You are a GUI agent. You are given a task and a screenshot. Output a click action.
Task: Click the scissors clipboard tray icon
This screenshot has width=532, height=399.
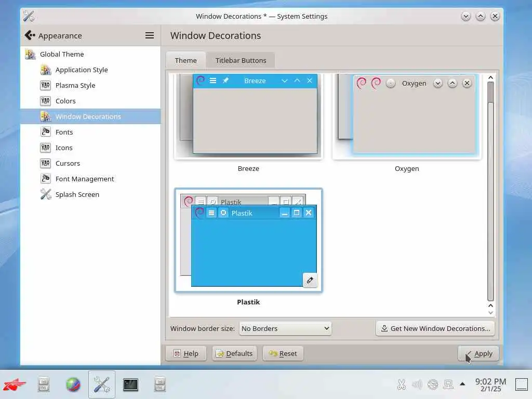coord(402,384)
